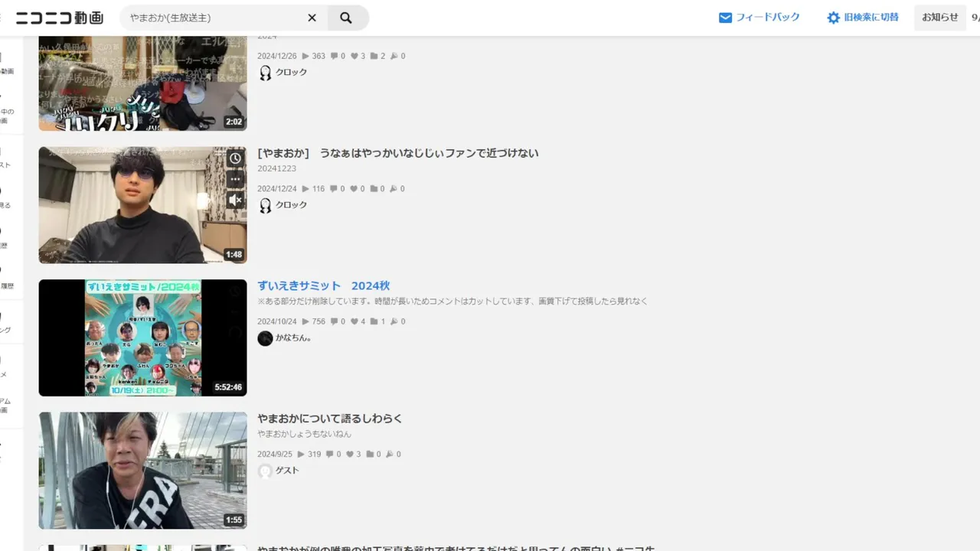
Task: Open video thumbnail with 1:55 duration
Action: [143, 471]
